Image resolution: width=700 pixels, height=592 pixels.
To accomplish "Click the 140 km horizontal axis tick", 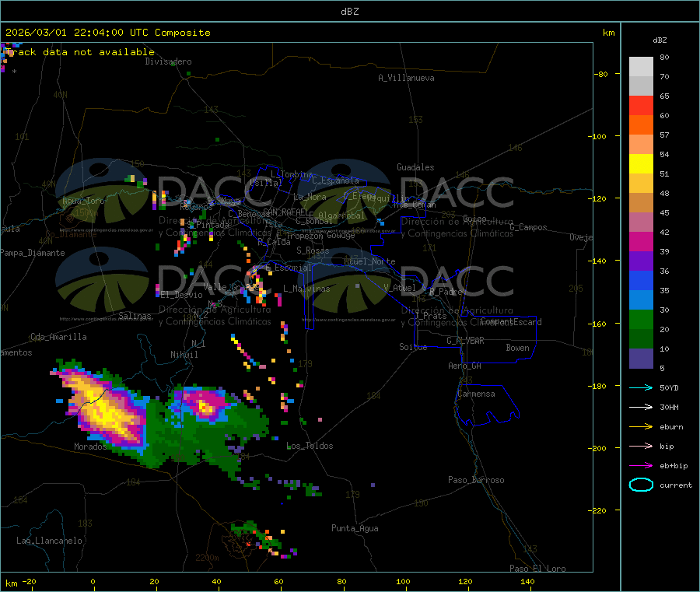I will [527, 581].
